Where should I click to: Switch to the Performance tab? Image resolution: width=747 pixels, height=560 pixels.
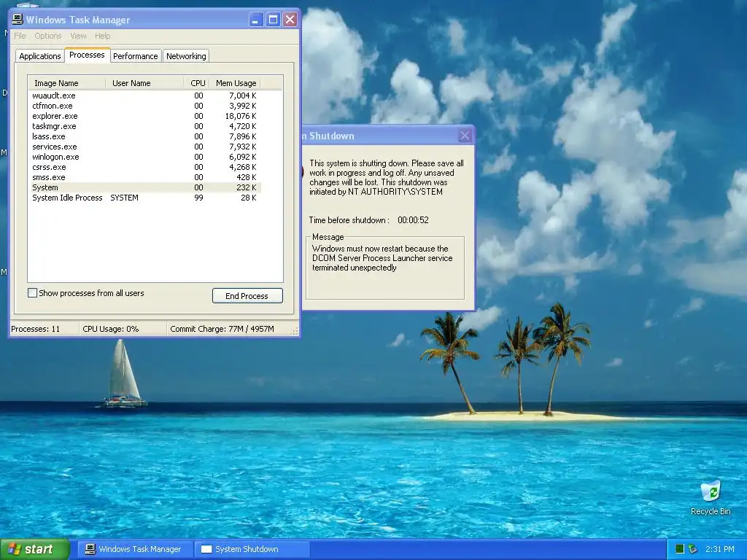point(135,55)
